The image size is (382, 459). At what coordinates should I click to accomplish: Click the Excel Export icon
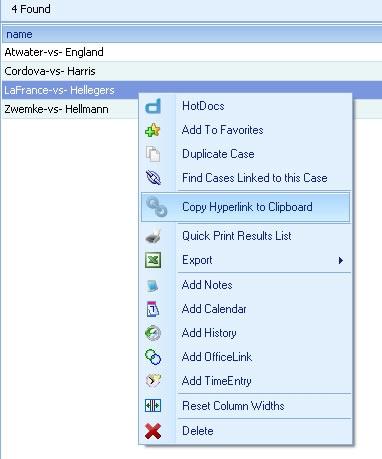[153, 260]
